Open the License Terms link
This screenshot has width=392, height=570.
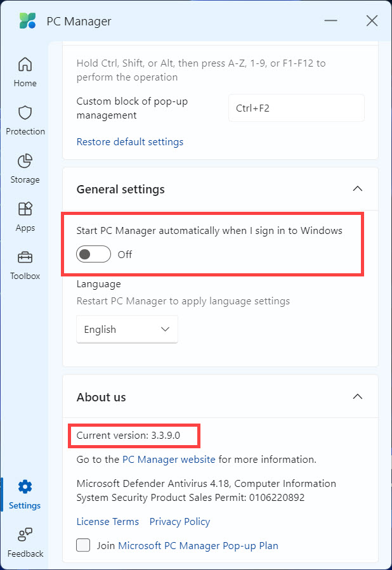[108, 521]
